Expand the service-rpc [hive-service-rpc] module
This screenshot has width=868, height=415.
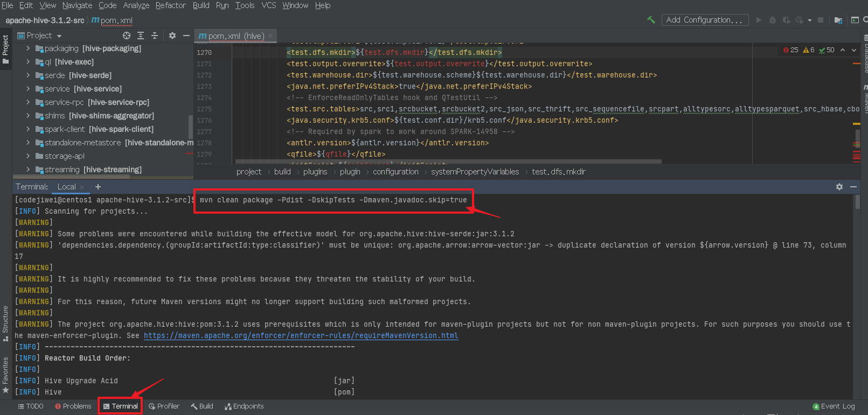[28, 102]
